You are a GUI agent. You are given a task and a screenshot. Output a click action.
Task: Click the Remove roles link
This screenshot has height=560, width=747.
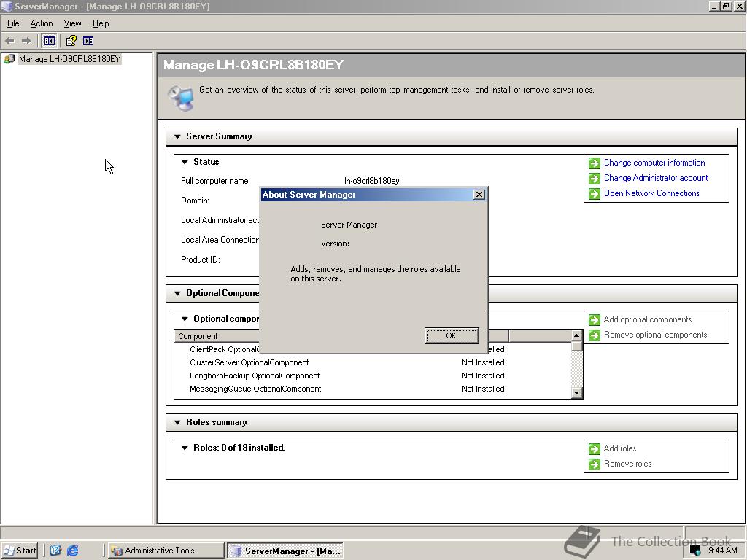(627, 464)
